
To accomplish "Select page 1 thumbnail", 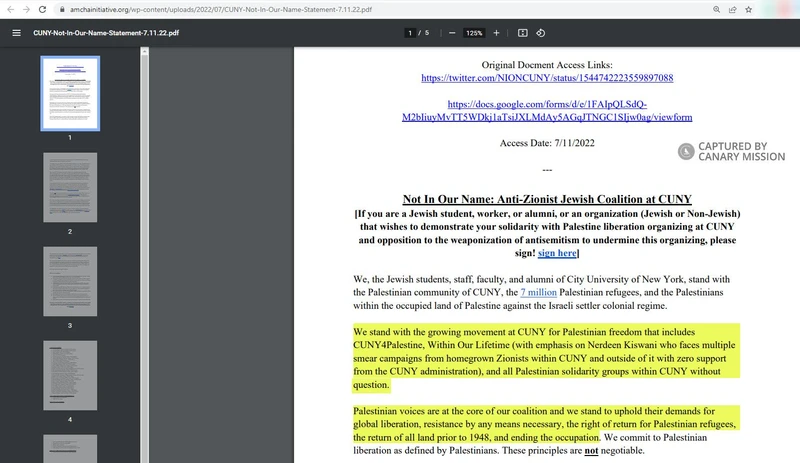I will click(x=70, y=93).
